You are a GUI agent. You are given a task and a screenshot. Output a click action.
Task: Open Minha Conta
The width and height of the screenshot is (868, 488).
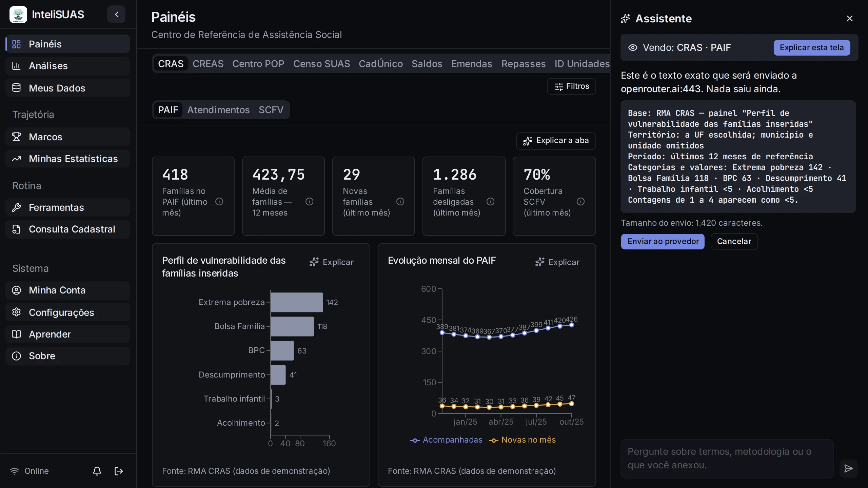[x=68, y=290]
